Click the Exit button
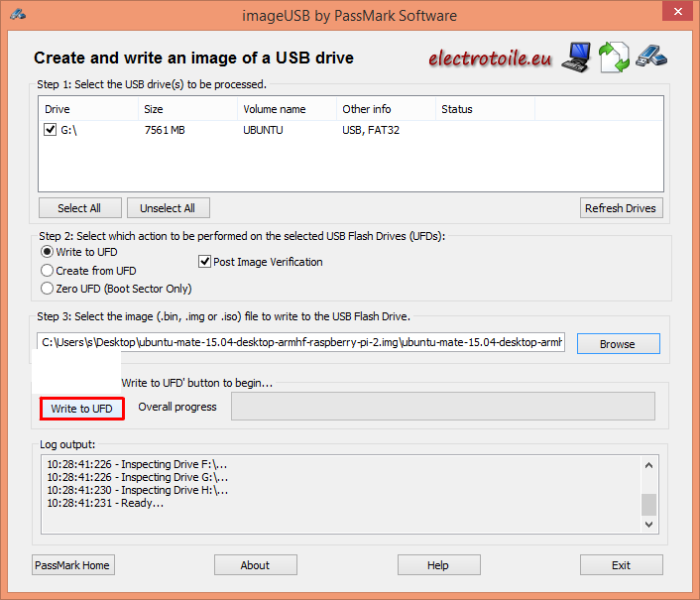Screen dimensions: 700x600 pyautogui.click(x=622, y=565)
